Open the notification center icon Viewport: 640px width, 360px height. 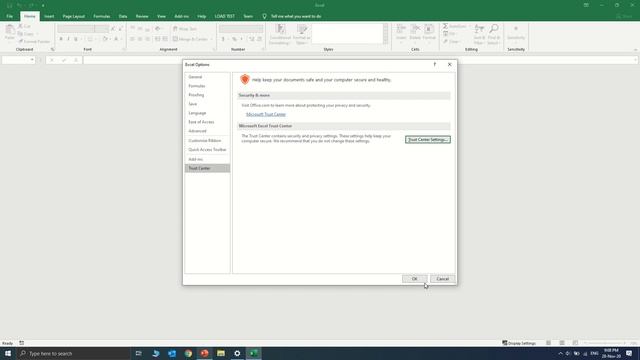pos(629,353)
